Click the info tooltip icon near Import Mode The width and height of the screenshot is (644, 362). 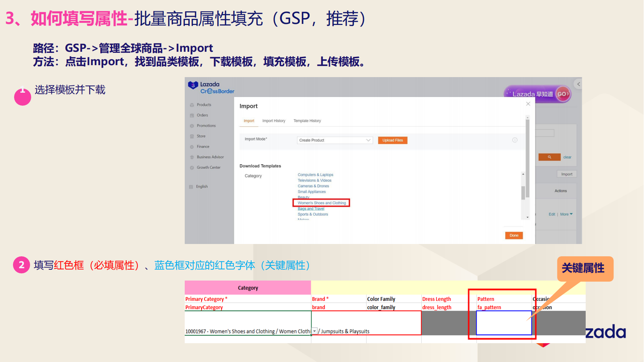(515, 140)
